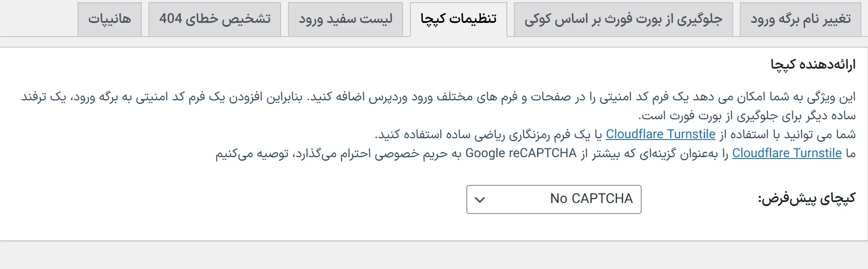Click the ارائه‌دهنده کپچا section heading
868x269 pixels.
coord(813,65)
